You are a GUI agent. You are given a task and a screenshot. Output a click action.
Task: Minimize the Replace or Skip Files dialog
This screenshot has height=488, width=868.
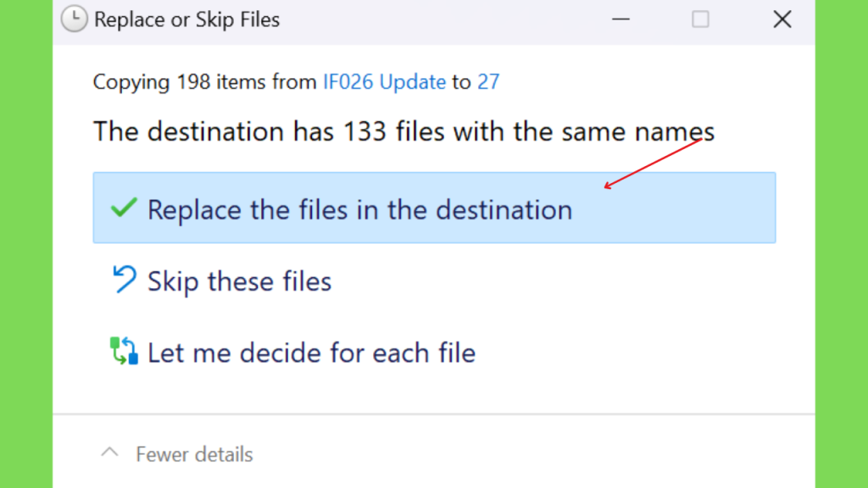pos(620,19)
